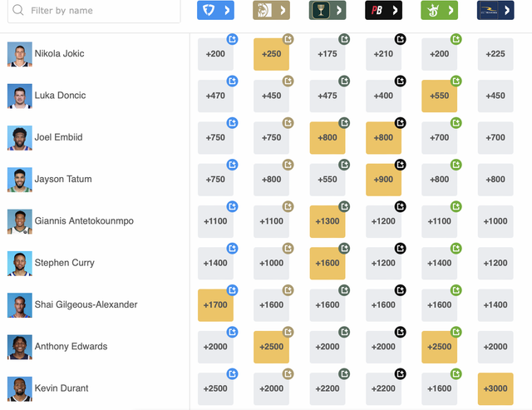Open the FanDuel sportsbook header button
532x410 pixels.
coord(215,10)
